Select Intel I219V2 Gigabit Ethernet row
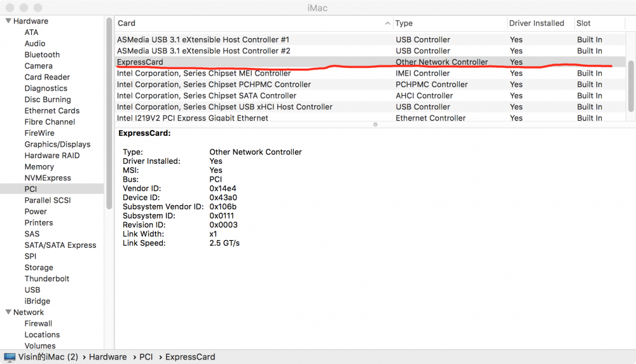 [370, 118]
